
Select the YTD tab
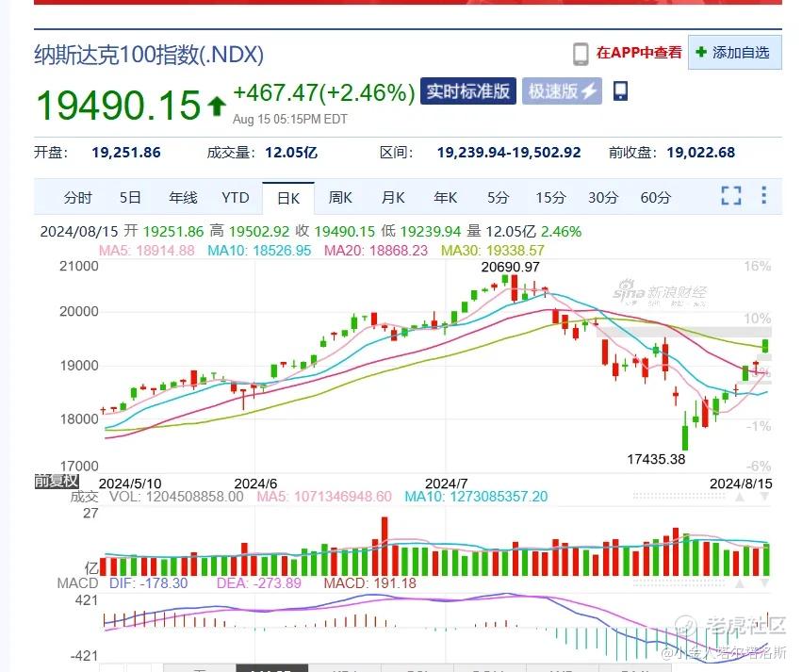pos(236,197)
